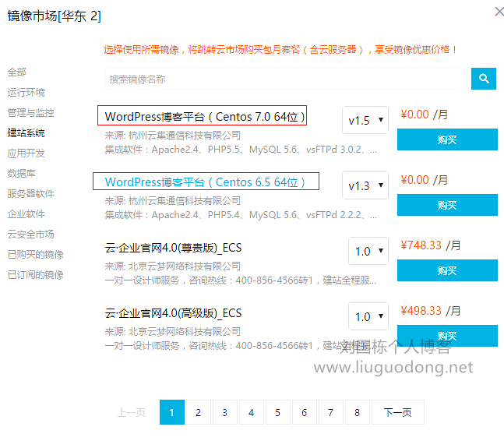Buy the ¥748.33 尊贵版 image

pos(447,270)
